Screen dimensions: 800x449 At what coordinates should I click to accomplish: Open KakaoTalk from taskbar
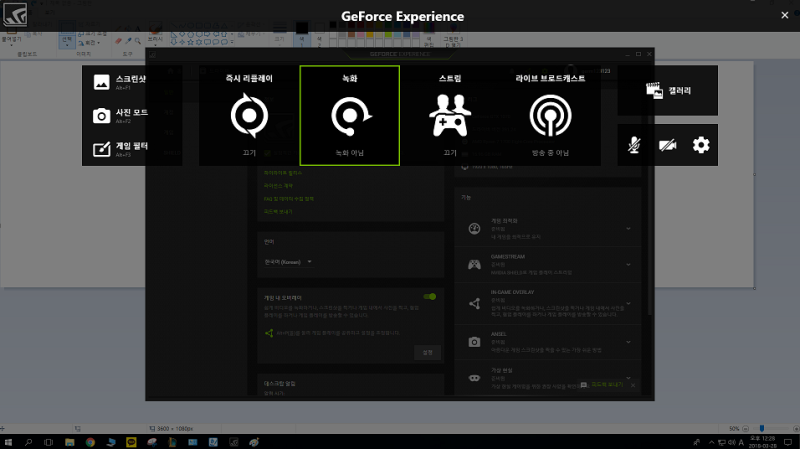pyautogui.click(x=131, y=442)
